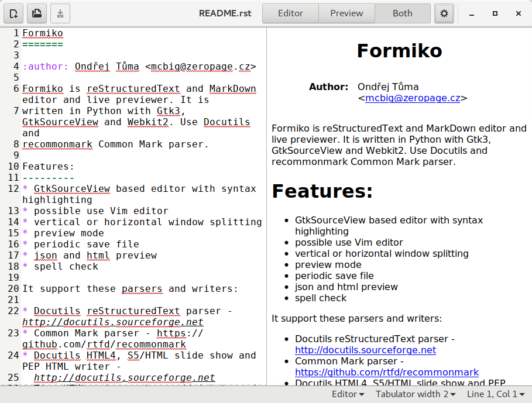
Task: Click the new document icon
Action: click(x=13, y=13)
